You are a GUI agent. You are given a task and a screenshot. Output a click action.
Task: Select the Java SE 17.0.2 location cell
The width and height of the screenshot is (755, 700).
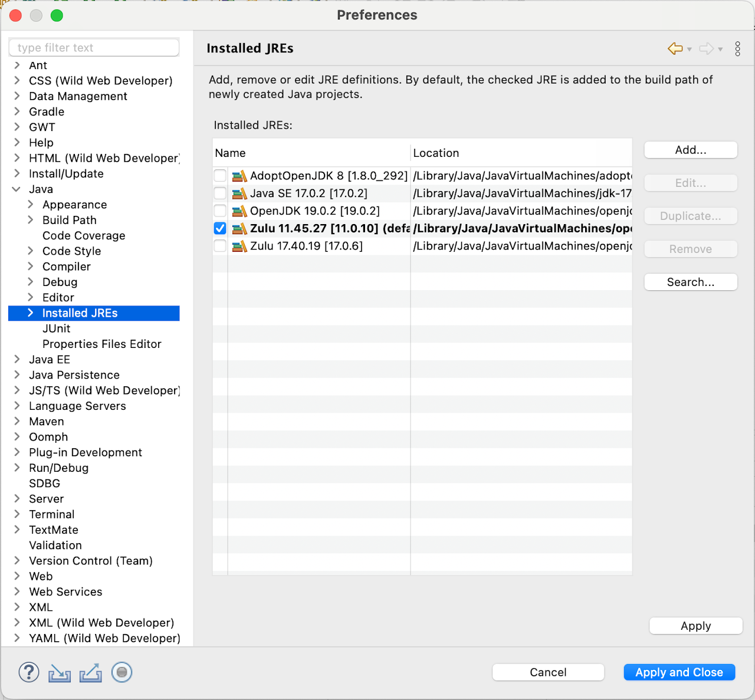522,193
